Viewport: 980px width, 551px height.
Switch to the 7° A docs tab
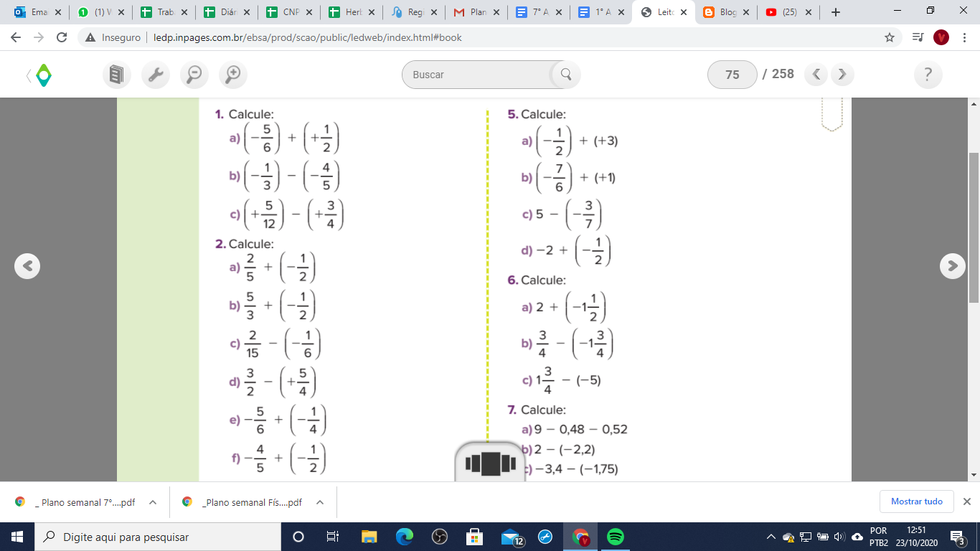click(x=539, y=12)
